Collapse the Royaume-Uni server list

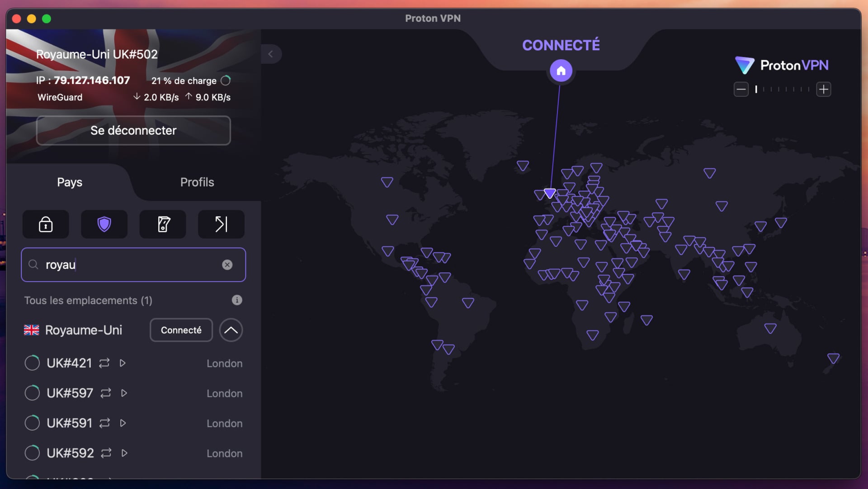231,330
